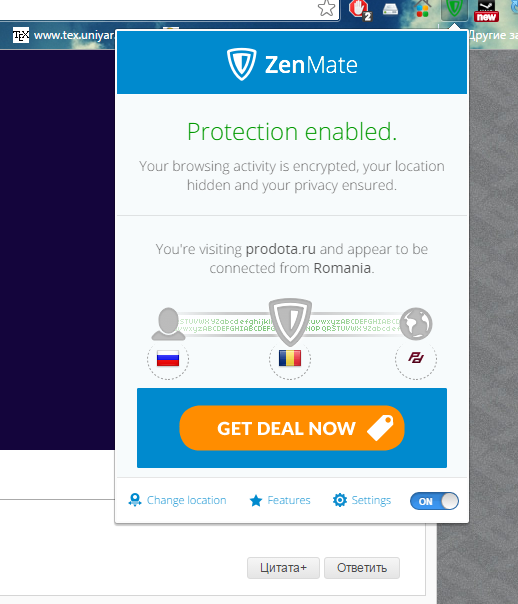Toggle the ZenMate ON switch off
Viewport: 518px width, 604px height.
click(x=434, y=501)
